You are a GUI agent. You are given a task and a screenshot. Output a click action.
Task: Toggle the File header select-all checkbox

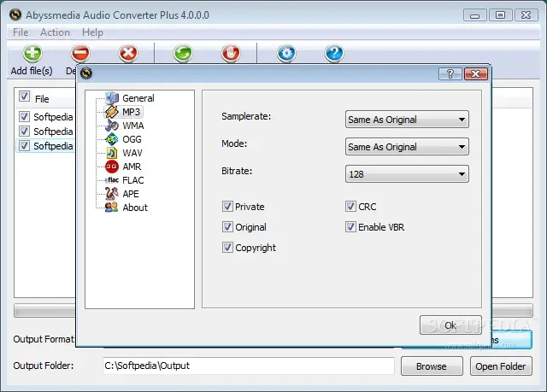click(x=24, y=97)
